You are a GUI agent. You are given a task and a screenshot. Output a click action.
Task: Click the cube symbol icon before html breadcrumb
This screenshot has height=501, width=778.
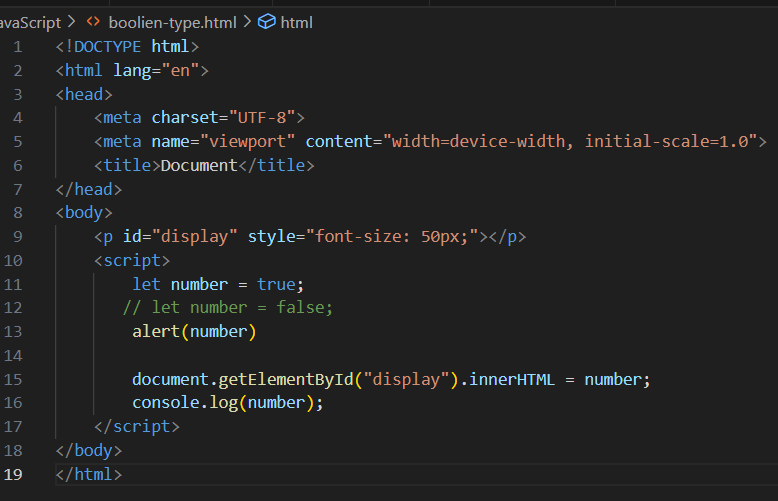266,21
